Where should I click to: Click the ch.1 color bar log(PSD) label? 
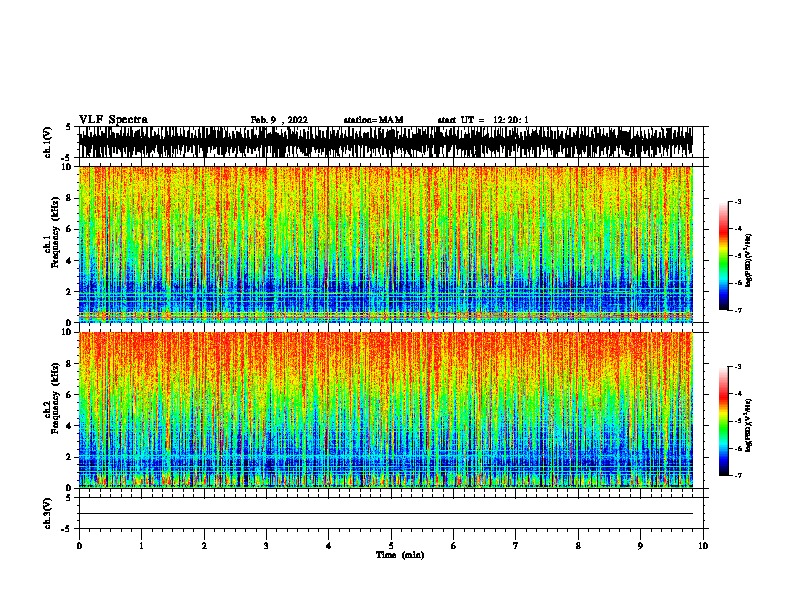[748, 261]
